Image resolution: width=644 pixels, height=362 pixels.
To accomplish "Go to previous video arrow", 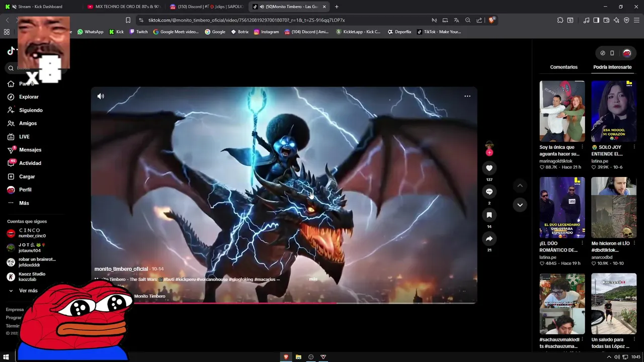I will point(520,186).
